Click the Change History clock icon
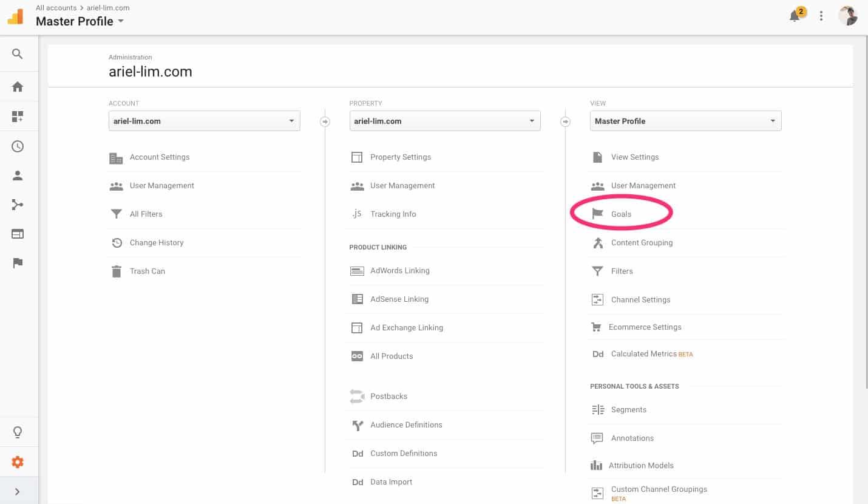The image size is (868, 504). pyautogui.click(x=117, y=243)
